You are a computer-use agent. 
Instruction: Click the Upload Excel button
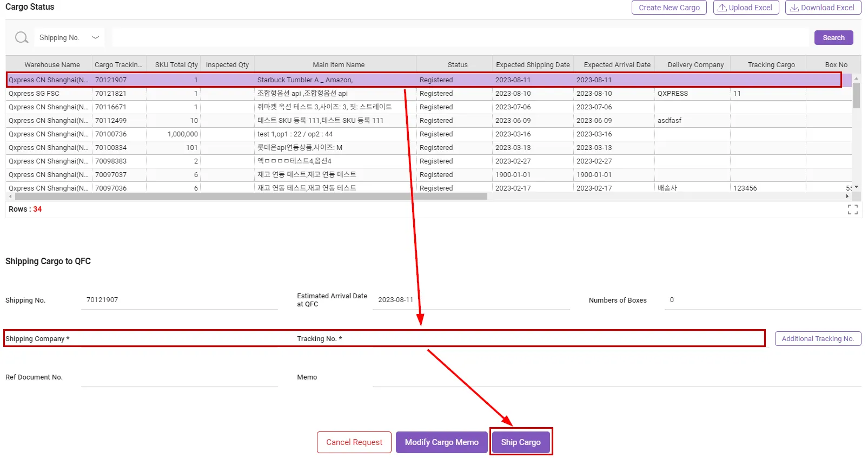tap(746, 8)
